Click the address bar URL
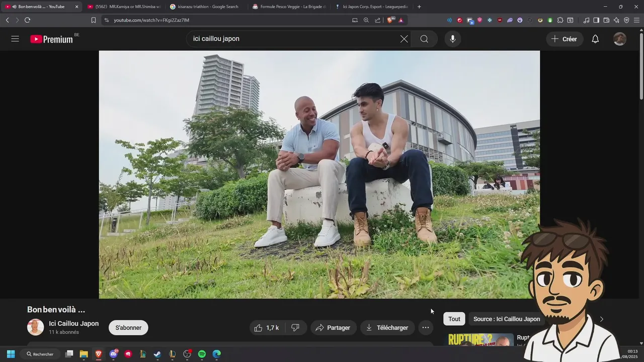Screen dimensions: 644x362 coord(151,20)
